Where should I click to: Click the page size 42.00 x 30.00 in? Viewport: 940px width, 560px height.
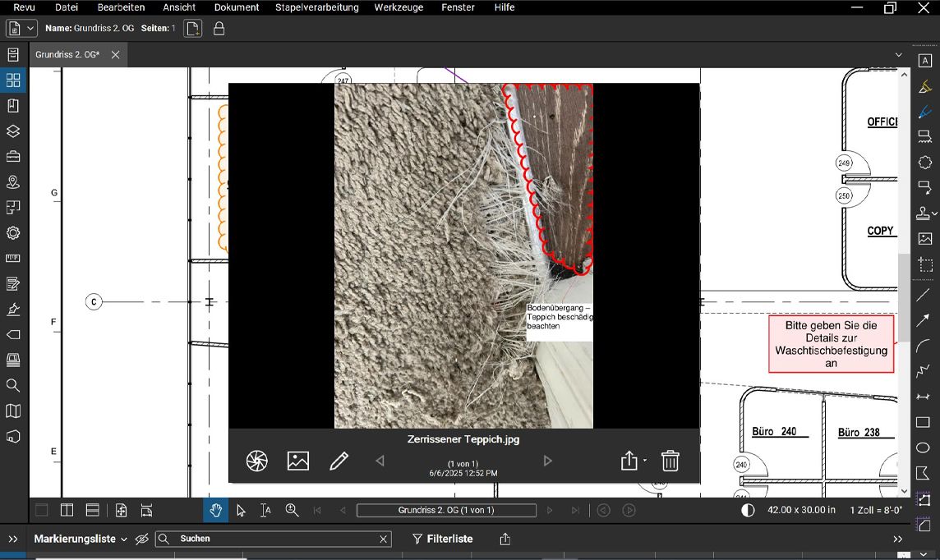point(801,510)
